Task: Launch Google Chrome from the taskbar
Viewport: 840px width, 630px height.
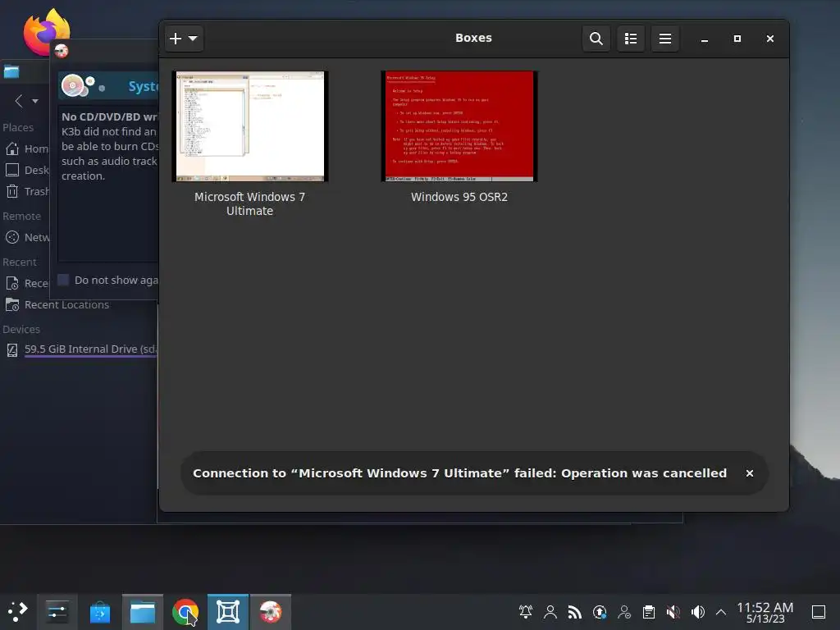Action: (x=185, y=612)
